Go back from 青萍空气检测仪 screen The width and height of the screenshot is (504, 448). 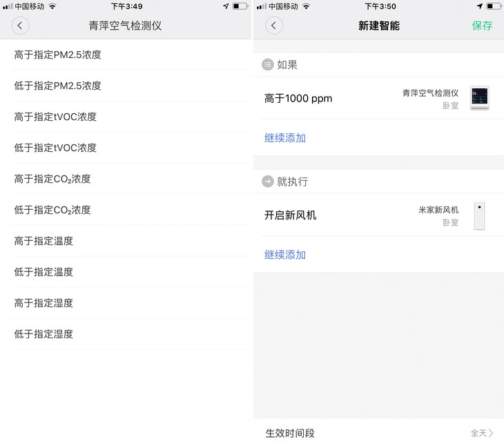click(20, 26)
